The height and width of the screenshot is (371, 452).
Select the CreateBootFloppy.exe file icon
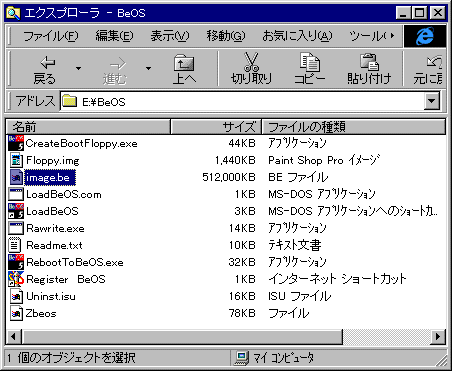point(16,143)
